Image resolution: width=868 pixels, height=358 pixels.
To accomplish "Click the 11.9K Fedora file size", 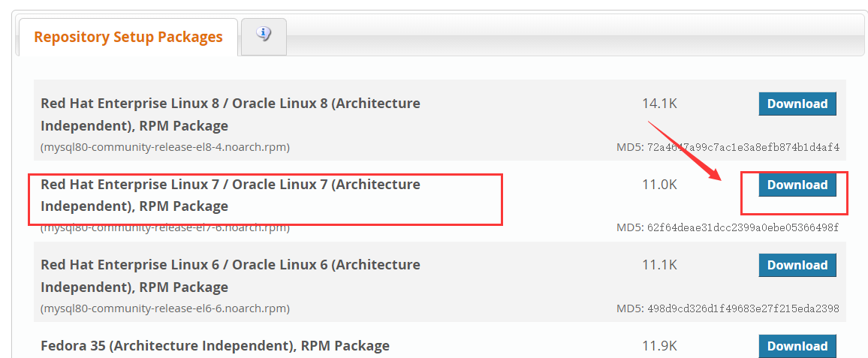I will (659, 346).
